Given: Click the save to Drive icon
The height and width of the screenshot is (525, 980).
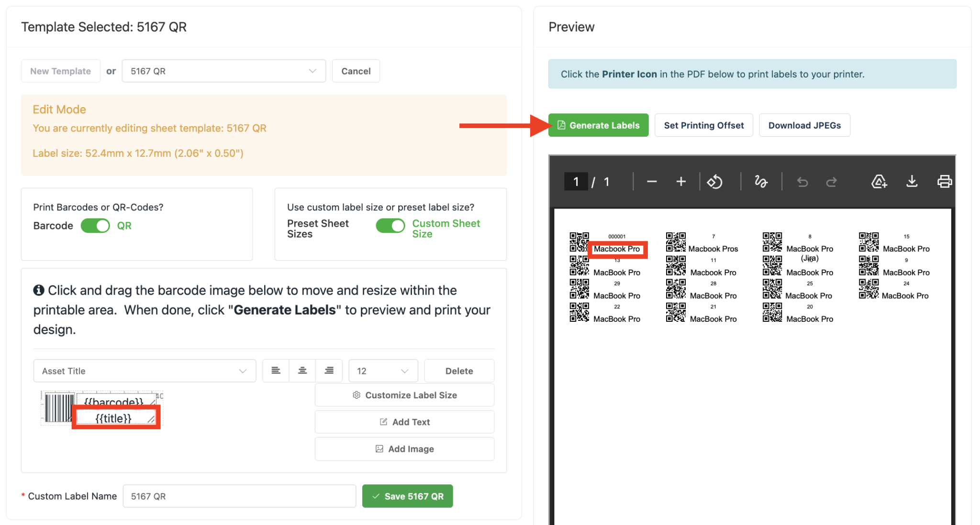Looking at the screenshot, I should (x=879, y=182).
